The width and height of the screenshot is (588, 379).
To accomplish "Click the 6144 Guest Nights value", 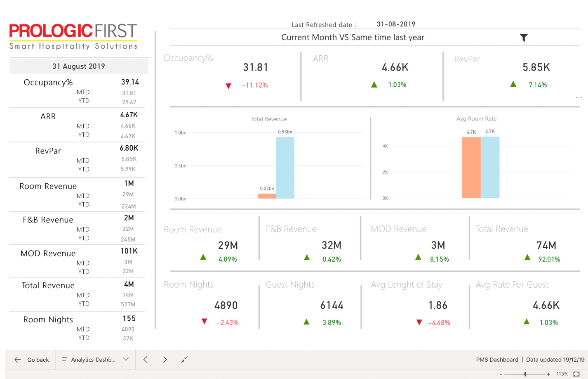I will 332,305.
